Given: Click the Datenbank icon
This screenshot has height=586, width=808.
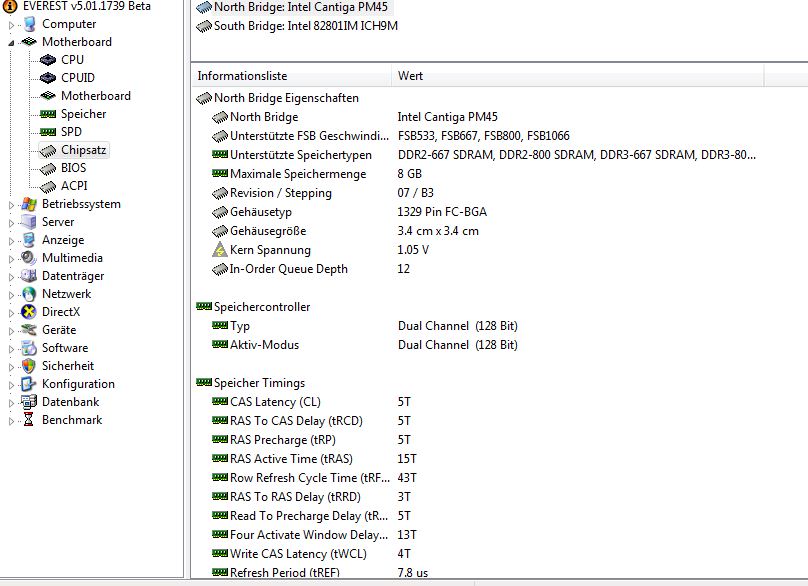Looking at the screenshot, I should point(29,402).
